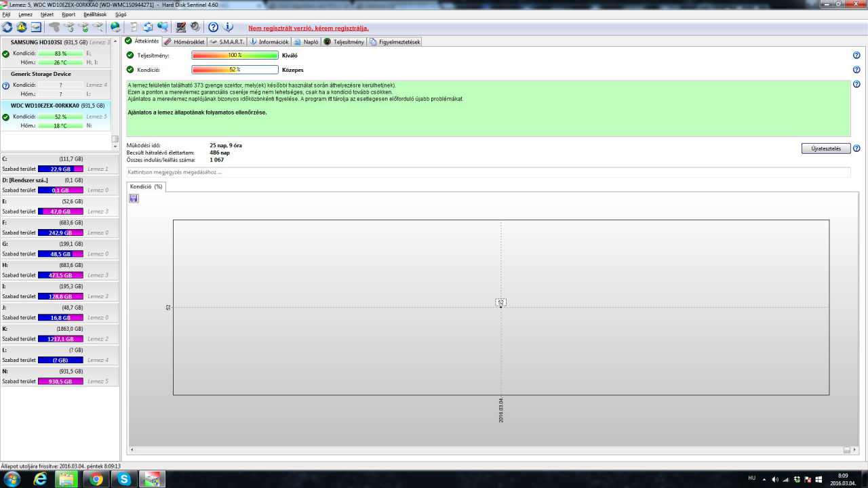Switch to the Napló tab
868x488 pixels.
point(306,42)
